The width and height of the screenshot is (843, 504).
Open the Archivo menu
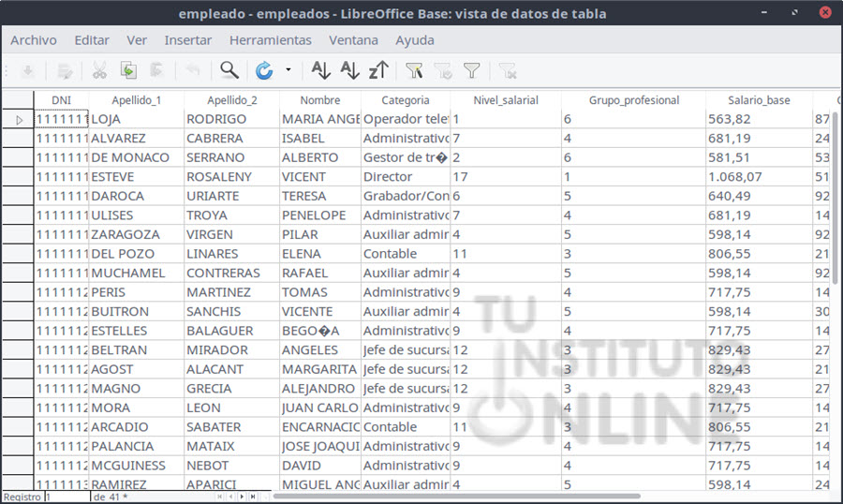[x=34, y=40]
